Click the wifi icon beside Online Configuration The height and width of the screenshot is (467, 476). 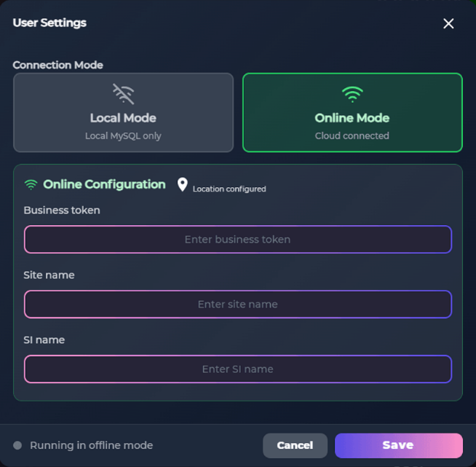(31, 185)
